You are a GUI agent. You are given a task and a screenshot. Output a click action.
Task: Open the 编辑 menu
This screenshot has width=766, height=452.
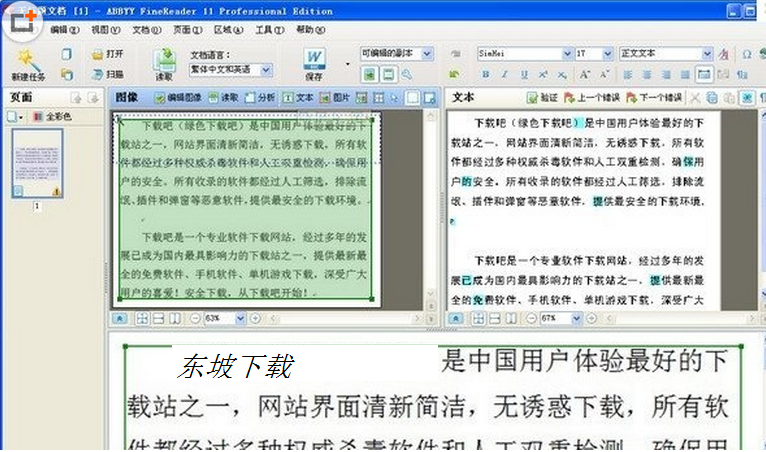point(64,30)
